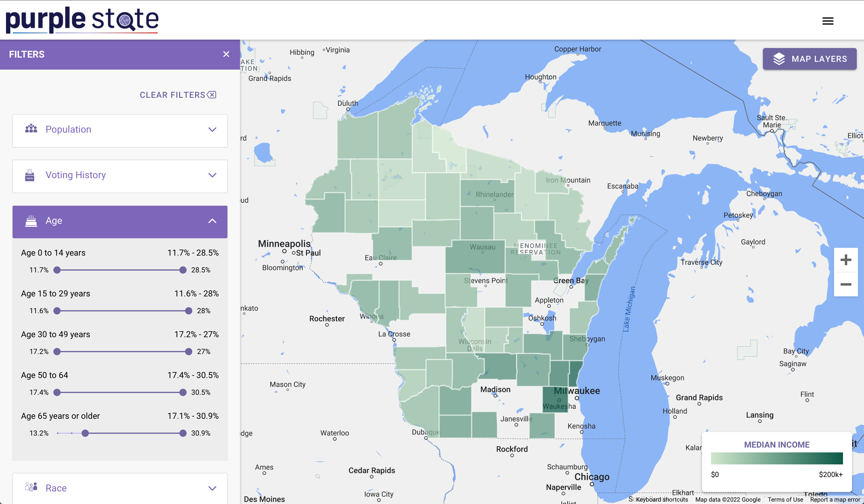The image size is (864, 504).
Task: Open the hamburger menu
Action: 827,21
